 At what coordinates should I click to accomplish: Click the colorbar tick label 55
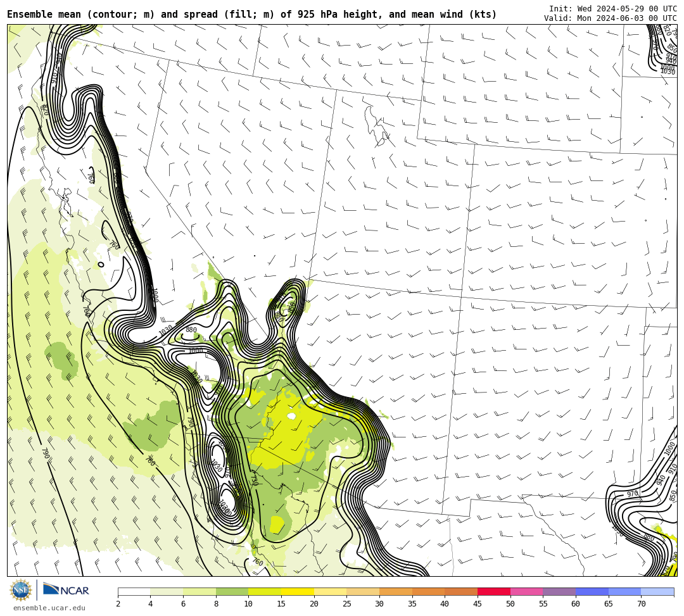[x=543, y=604]
